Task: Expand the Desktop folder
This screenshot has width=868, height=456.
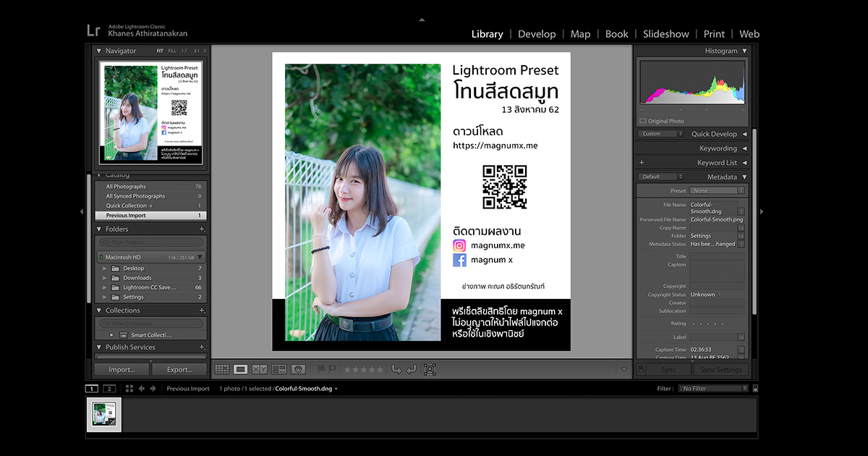Action: point(105,269)
